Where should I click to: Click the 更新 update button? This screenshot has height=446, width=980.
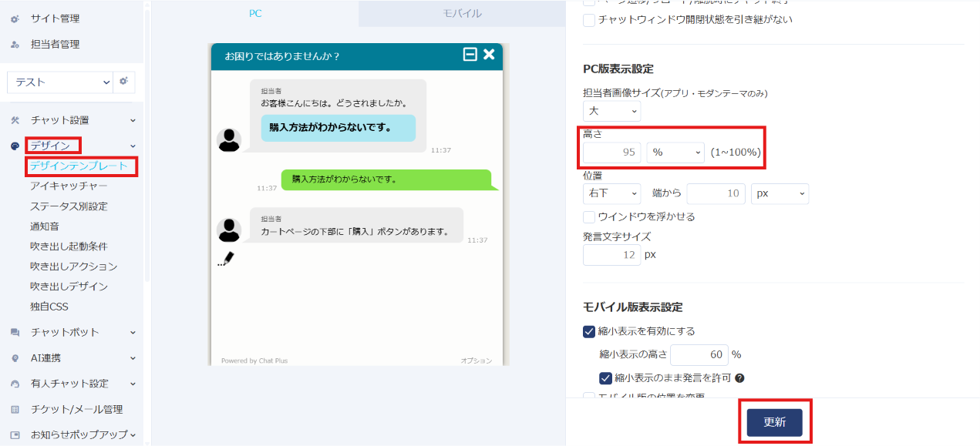(x=774, y=423)
